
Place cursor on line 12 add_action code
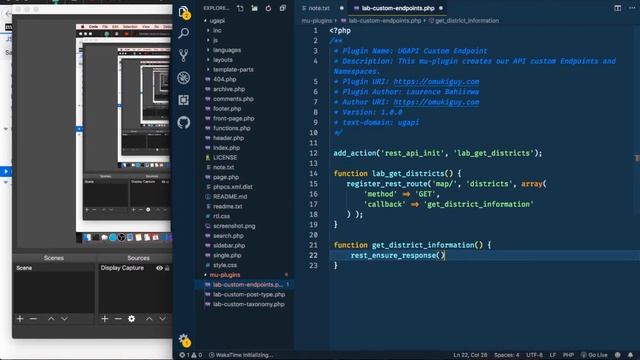[x=438, y=153]
